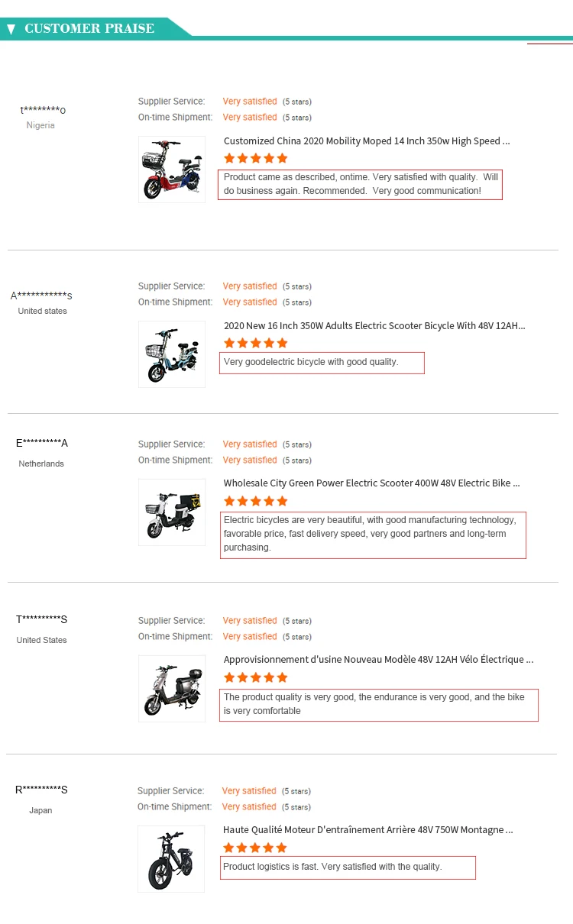The image size is (573, 924).
Task: Open the delivery box electric scooter thumbnail
Action: tap(172, 512)
